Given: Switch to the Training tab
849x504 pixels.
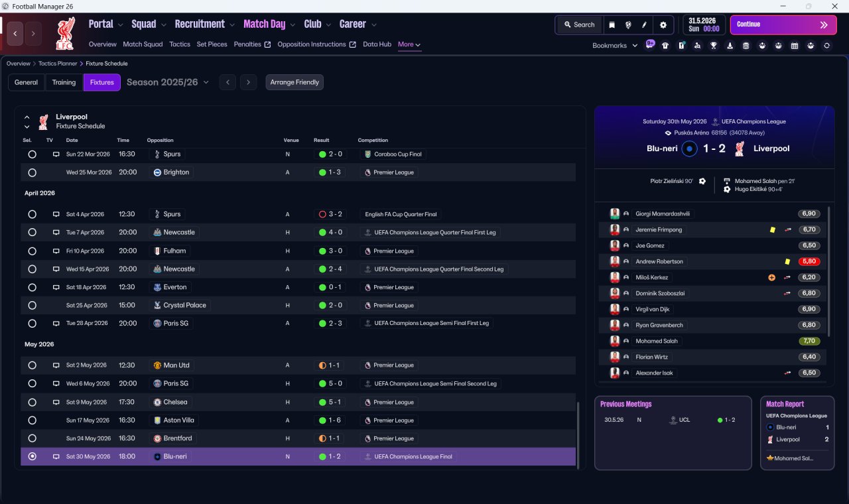Looking at the screenshot, I should (x=64, y=82).
